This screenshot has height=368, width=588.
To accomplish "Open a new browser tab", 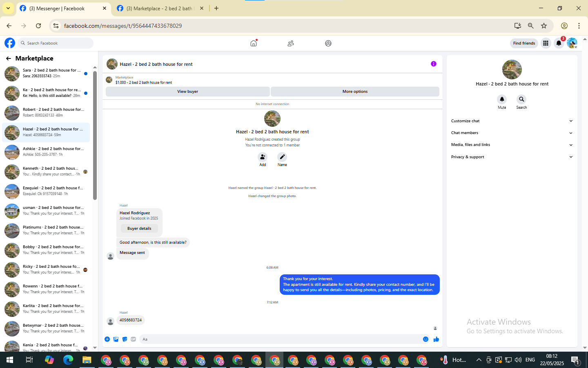I will [216, 8].
